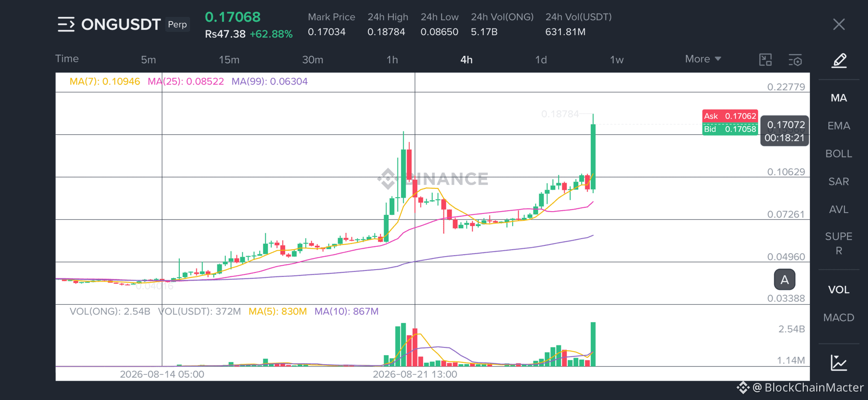This screenshot has height=400, width=868.
Task: Open the chart settings icon
Action: pos(795,60)
